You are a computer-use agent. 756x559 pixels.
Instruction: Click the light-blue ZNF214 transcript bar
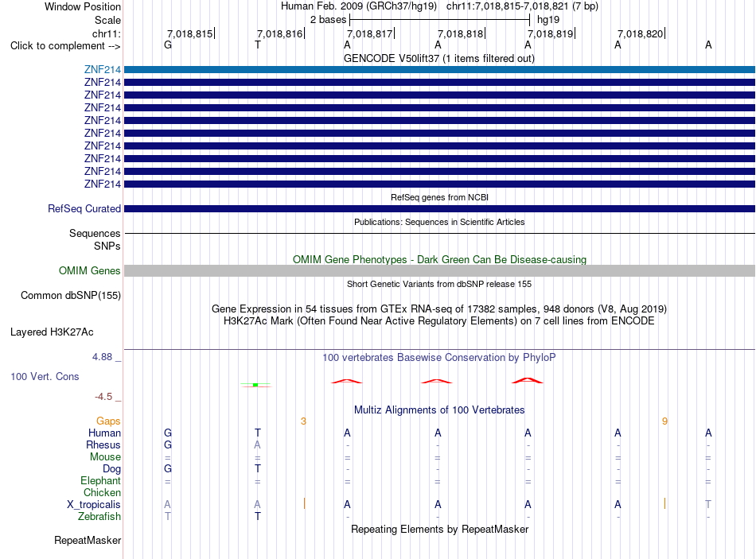tap(439, 69)
